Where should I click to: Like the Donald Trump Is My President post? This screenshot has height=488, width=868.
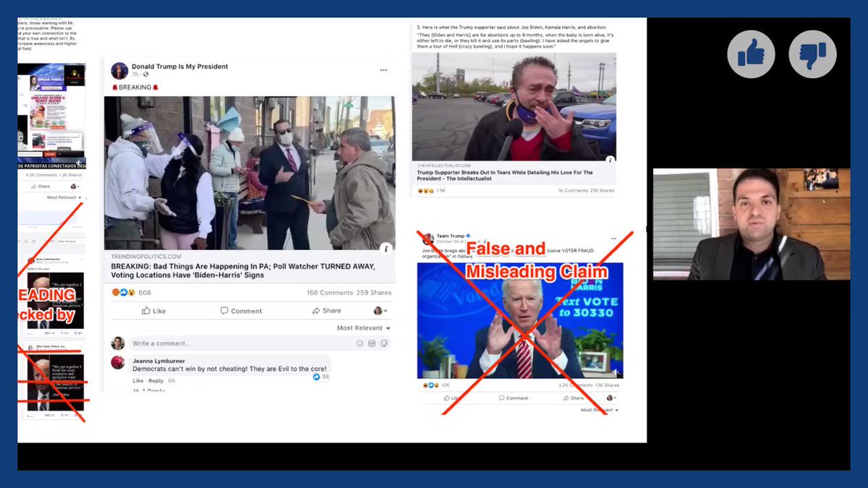click(x=153, y=311)
